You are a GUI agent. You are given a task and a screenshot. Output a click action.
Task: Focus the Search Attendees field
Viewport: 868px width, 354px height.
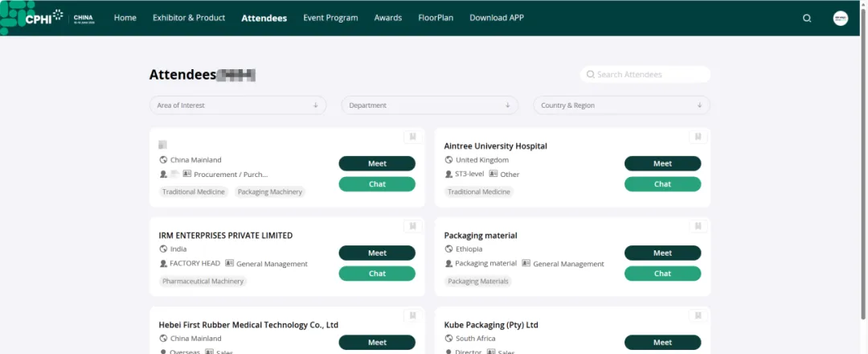coord(649,75)
